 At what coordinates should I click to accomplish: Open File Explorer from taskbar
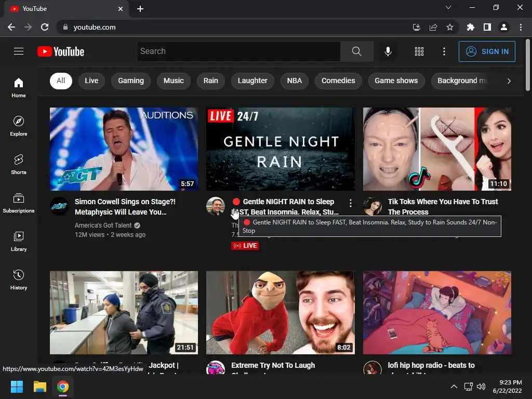pos(39,387)
